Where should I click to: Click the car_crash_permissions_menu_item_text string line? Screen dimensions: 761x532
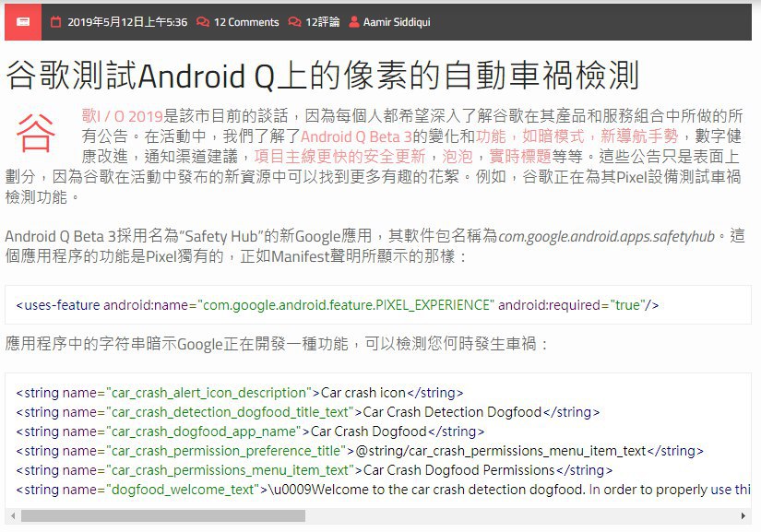pyautogui.click(x=314, y=470)
